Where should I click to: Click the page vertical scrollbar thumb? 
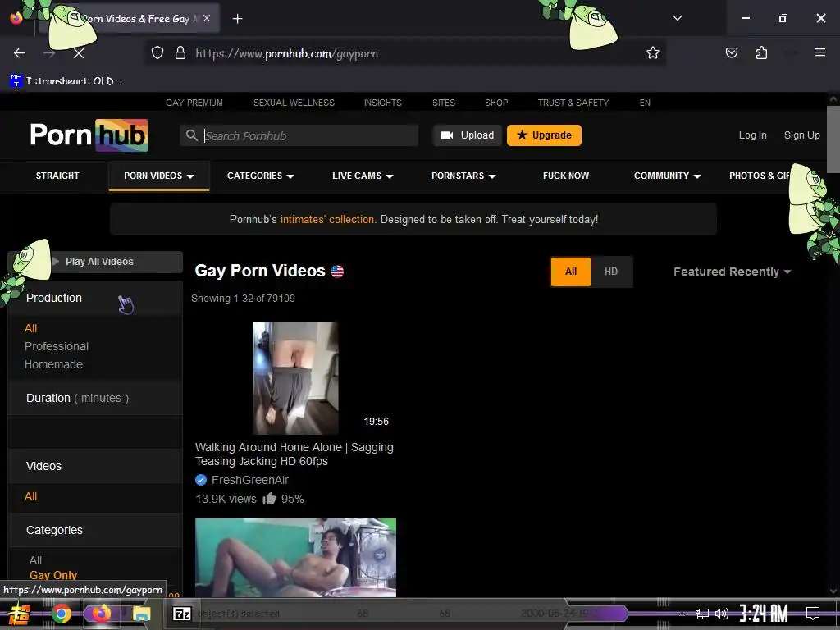[833, 139]
